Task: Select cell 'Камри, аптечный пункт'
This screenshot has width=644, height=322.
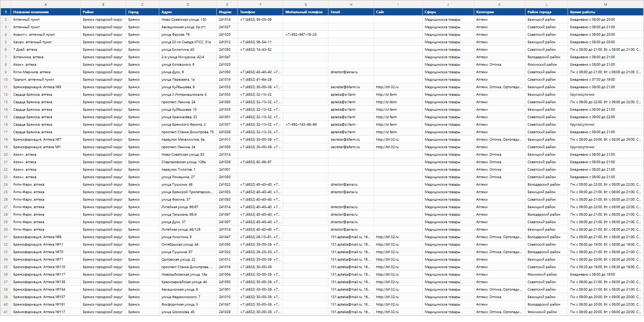Action: point(46,42)
